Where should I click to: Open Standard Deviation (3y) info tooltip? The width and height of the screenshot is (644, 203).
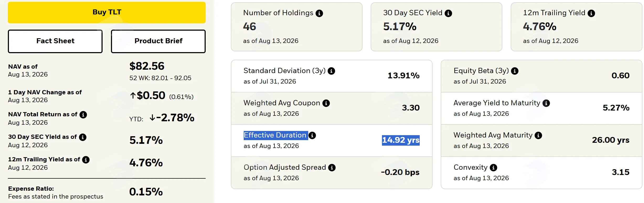tap(331, 71)
